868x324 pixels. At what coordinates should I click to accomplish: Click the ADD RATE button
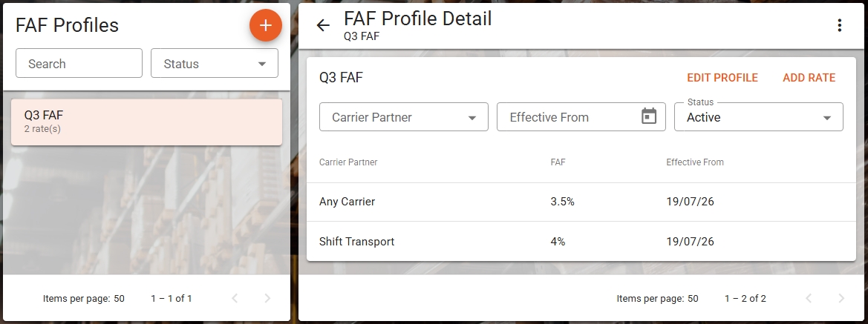coord(809,78)
